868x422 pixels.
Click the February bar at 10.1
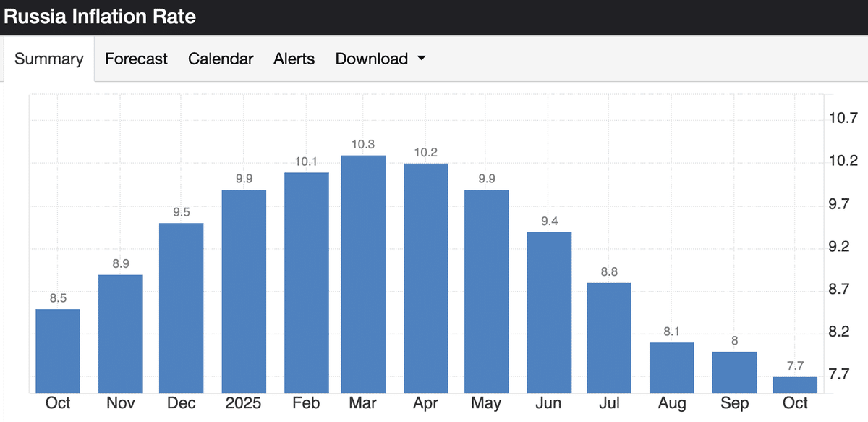[x=307, y=282]
